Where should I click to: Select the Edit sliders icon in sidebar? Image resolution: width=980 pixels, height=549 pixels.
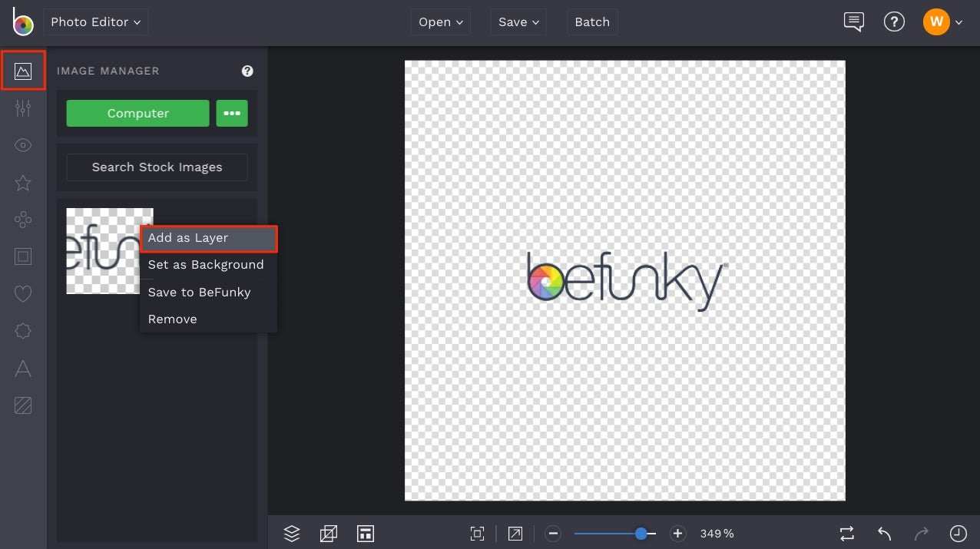23,107
